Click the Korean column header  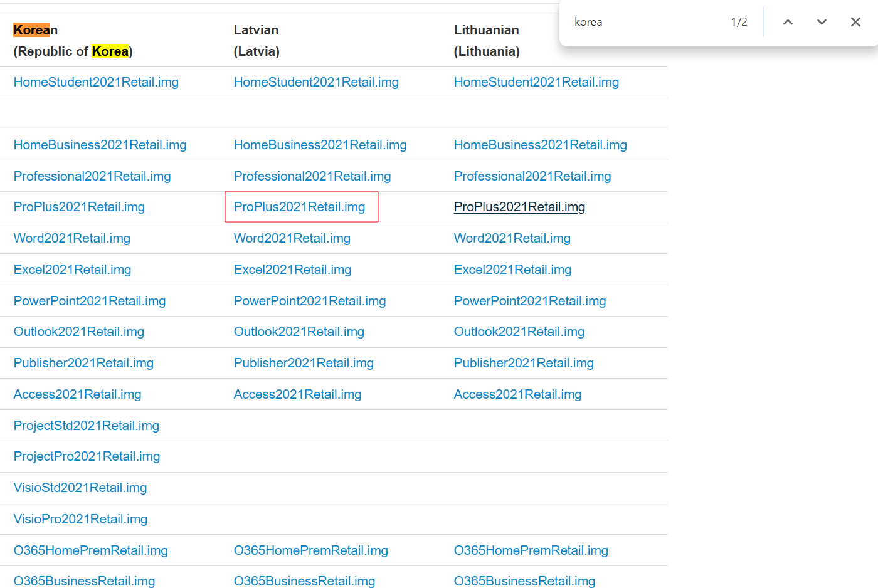pos(36,30)
